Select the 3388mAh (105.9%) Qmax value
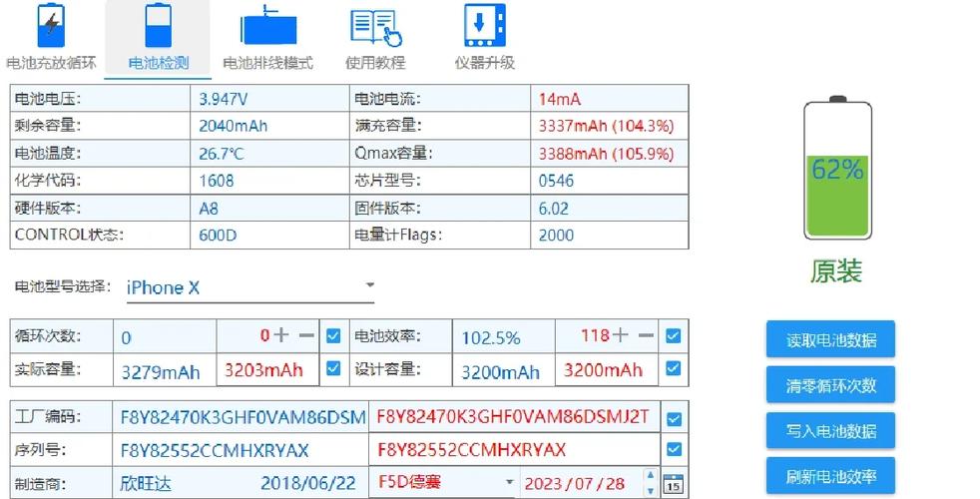 pos(606,154)
